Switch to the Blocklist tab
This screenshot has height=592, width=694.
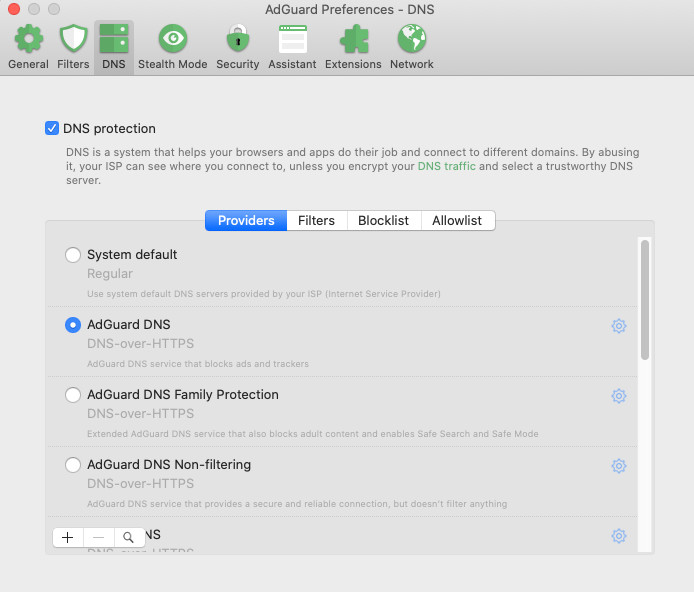click(383, 220)
